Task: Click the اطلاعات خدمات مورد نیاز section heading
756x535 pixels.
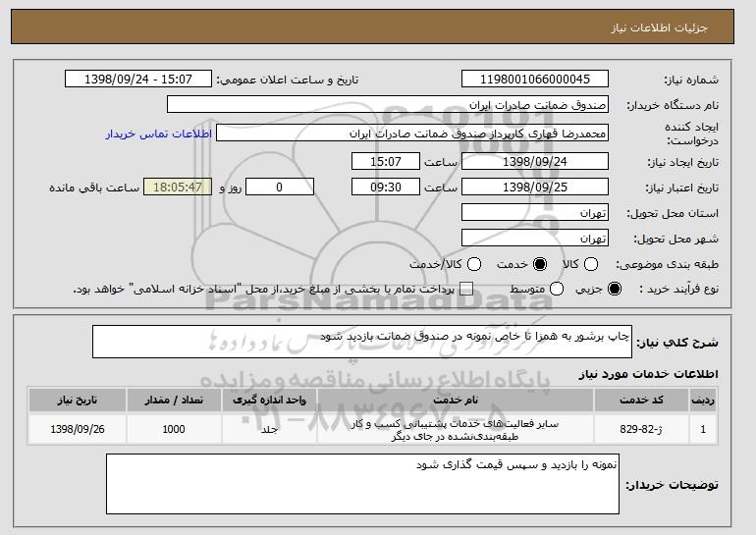Action: (648, 374)
